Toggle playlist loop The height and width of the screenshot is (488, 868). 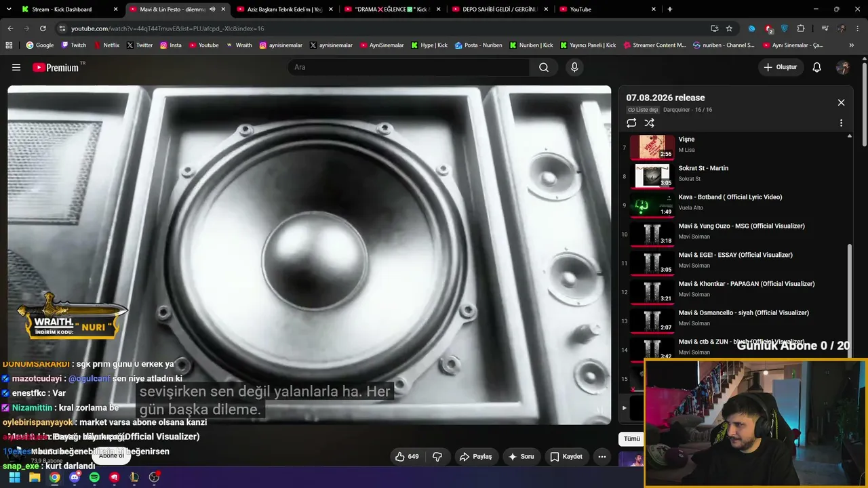coord(631,123)
